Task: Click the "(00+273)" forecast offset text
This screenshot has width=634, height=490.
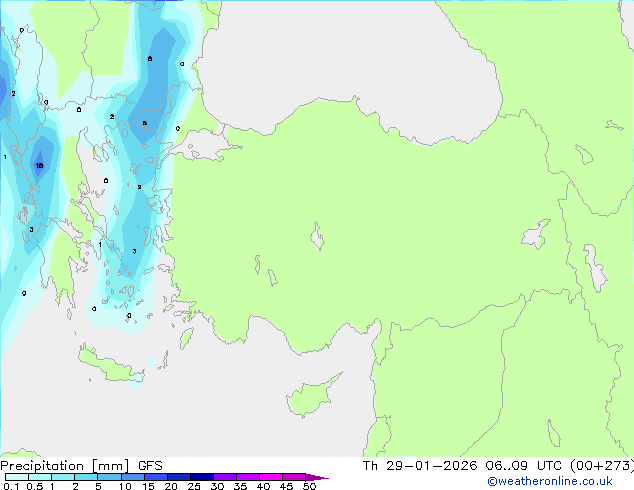Action: coord(602,466)
